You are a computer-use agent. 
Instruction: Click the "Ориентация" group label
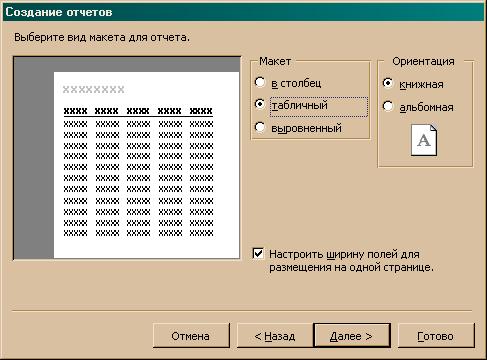[423, 61]
